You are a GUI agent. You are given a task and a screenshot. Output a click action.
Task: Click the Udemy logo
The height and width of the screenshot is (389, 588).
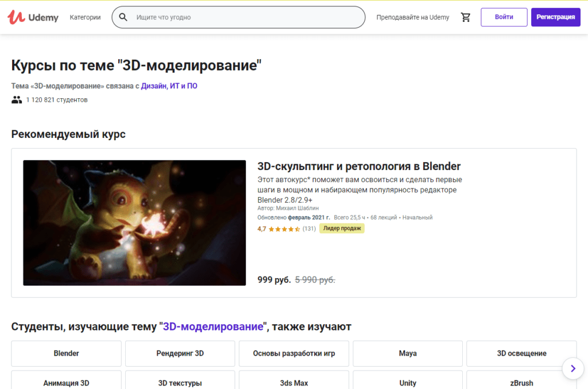33,17
